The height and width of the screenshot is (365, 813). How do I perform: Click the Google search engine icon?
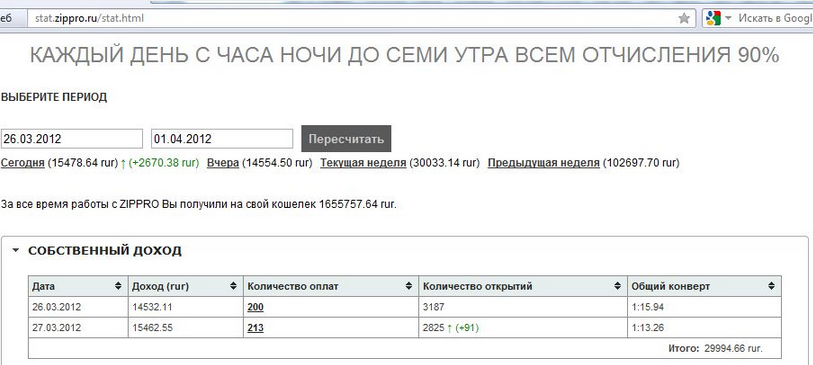tap(713, 18)
